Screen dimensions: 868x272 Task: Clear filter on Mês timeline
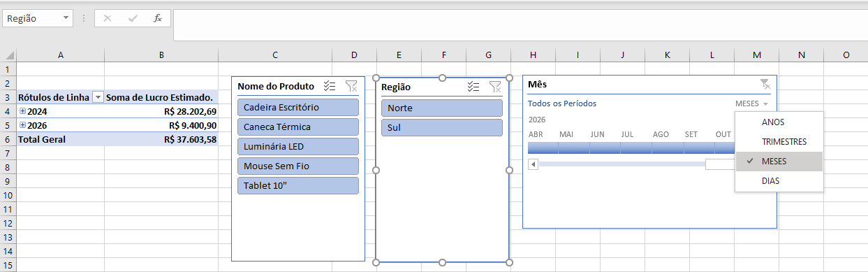point(765,85)
